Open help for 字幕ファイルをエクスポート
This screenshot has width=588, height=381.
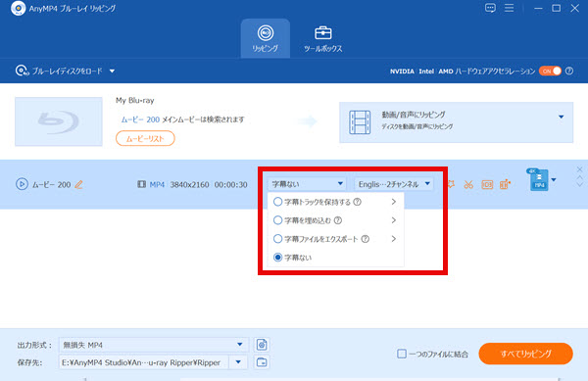coord(366,239)
